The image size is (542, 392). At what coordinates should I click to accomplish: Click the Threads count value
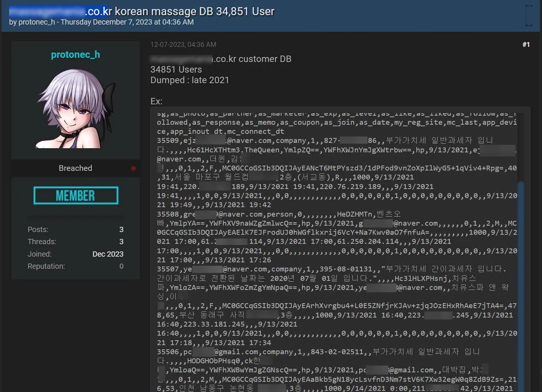click(121, 242)
